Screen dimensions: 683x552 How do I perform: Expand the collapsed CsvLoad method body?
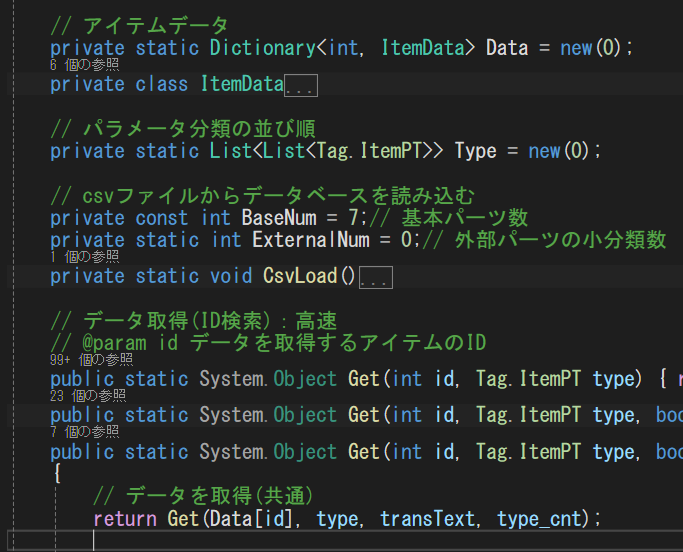coord(376,278)
